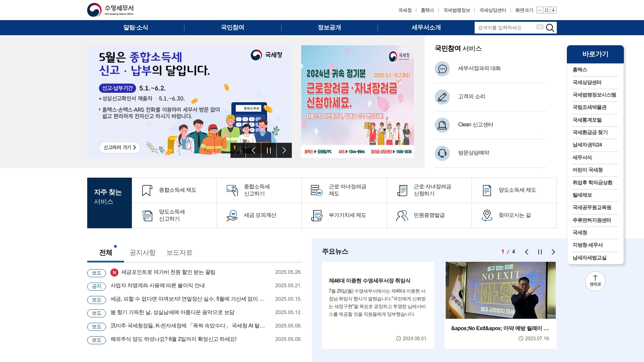Open the 세무서소개 menu
Viewport: 644px width, 362px height.
click(426, 27)
